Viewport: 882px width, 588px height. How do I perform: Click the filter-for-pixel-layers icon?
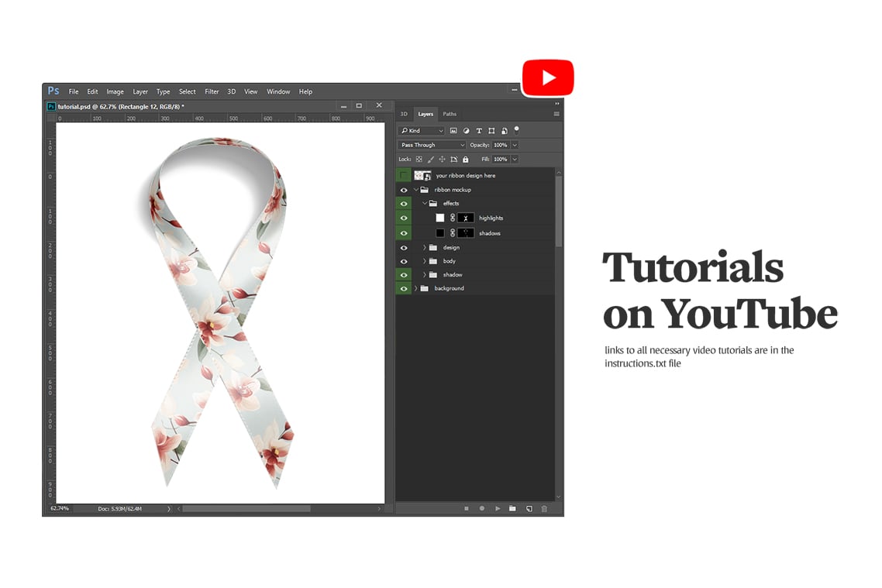coord(454,131)
